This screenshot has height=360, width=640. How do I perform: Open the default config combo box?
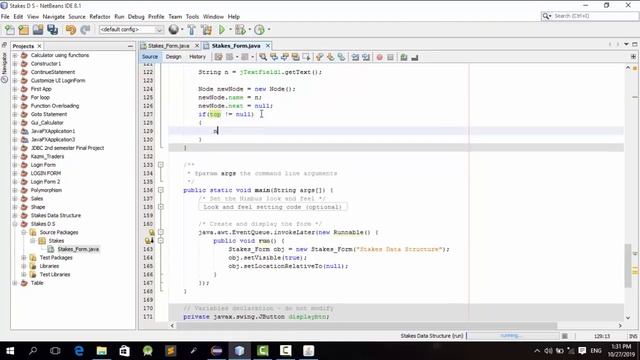click(131, 29)
